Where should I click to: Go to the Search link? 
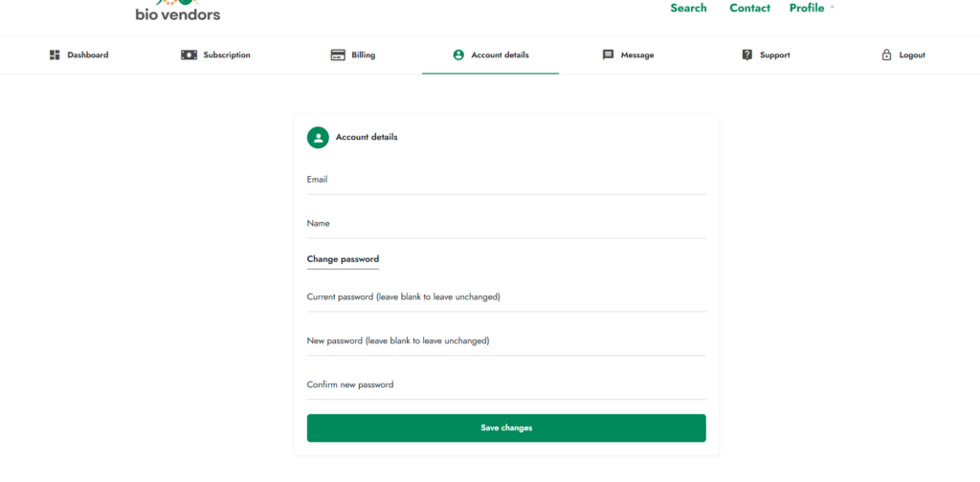click(x=689, y=8)
